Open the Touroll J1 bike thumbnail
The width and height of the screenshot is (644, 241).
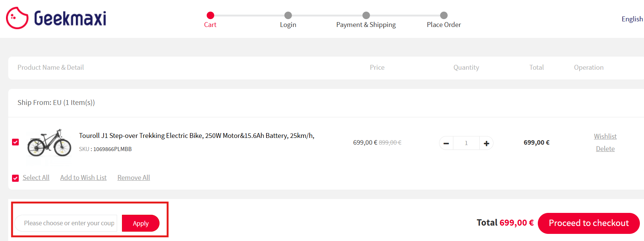point(49,143)
